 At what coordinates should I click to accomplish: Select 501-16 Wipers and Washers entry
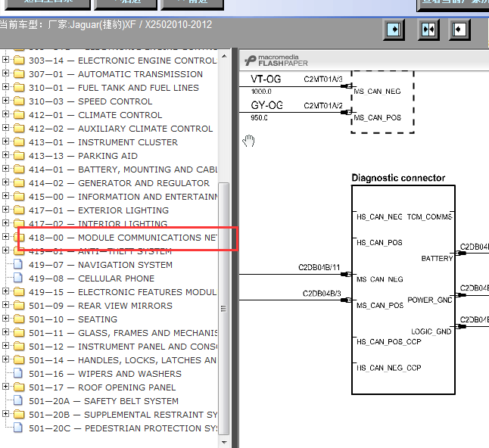point(105,374)
